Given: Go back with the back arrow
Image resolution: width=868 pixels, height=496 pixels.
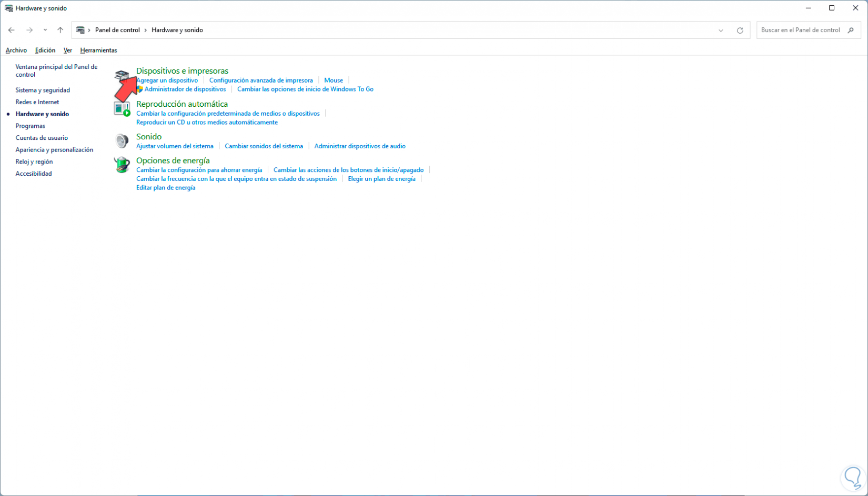Looking at the screenshot, I should (12, 30).
